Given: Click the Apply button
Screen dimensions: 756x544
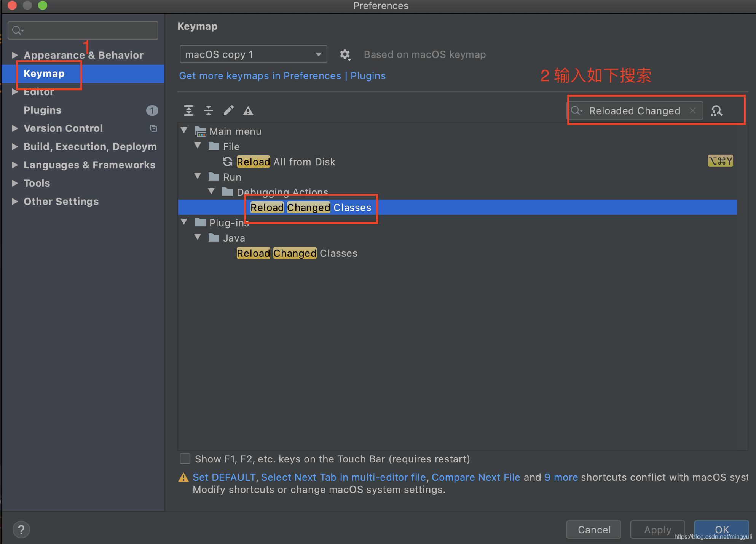Looking at the screenshot, I should coord(657,530).
